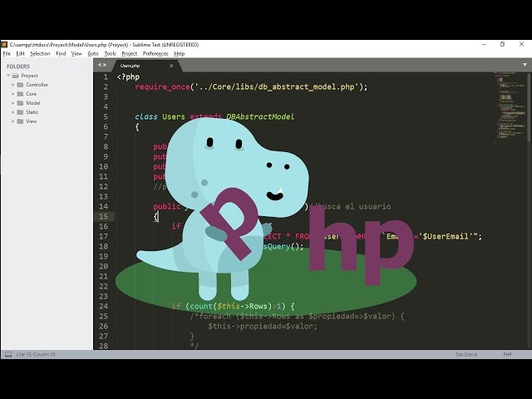This screenshot has height=399, width=532.
Task: Open the File menu
Action: click(x=7, y=53)
